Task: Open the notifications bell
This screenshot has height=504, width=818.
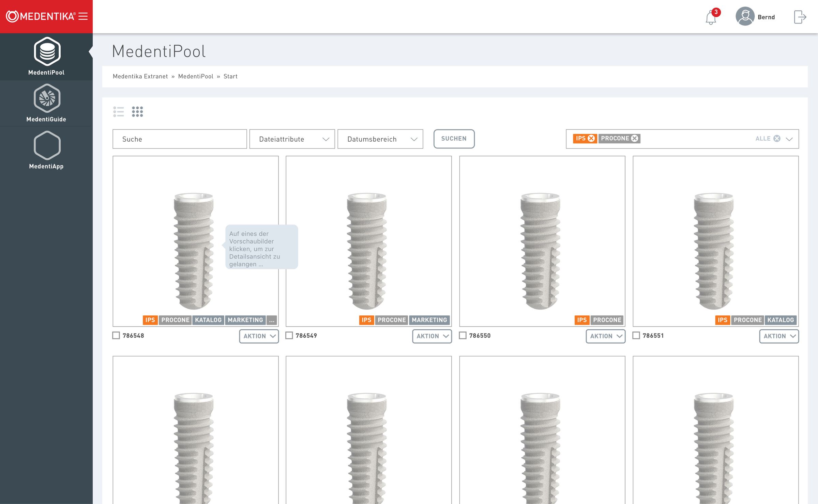Action: 711,17
